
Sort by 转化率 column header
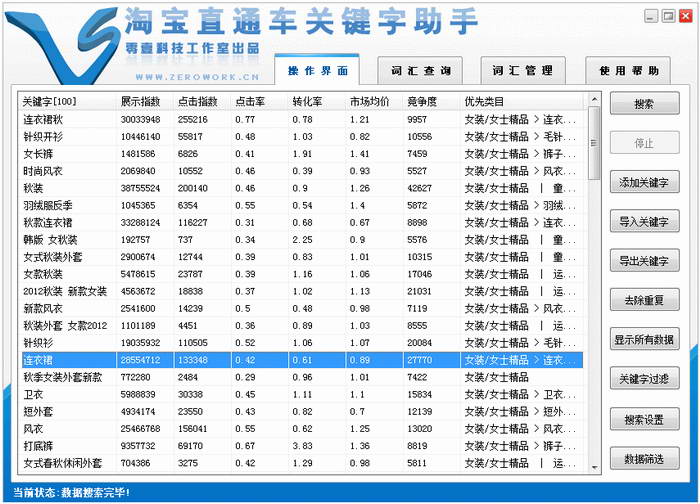coord(317,101)
